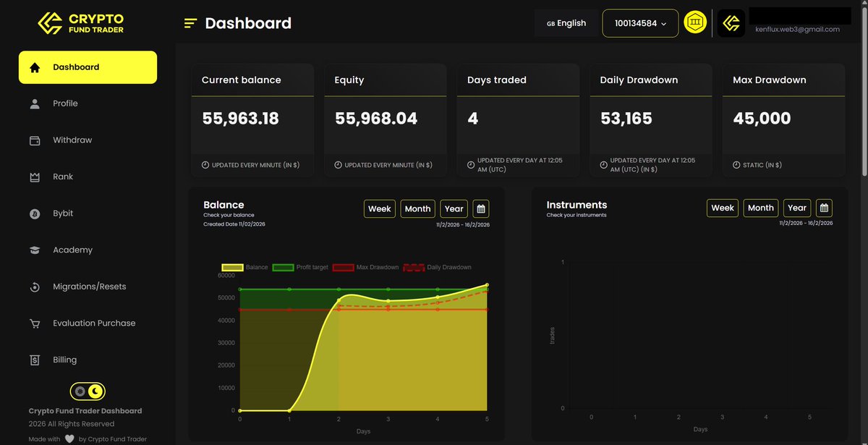This screenshot has width=868, height=445.
Task: Click the Equity value 55,968.04
Action: 376,119
